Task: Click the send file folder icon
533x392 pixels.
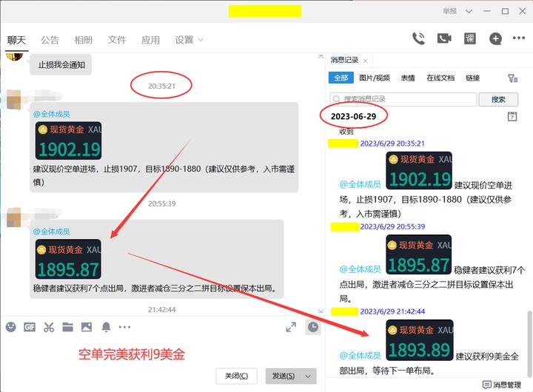Action: [67, 327]
